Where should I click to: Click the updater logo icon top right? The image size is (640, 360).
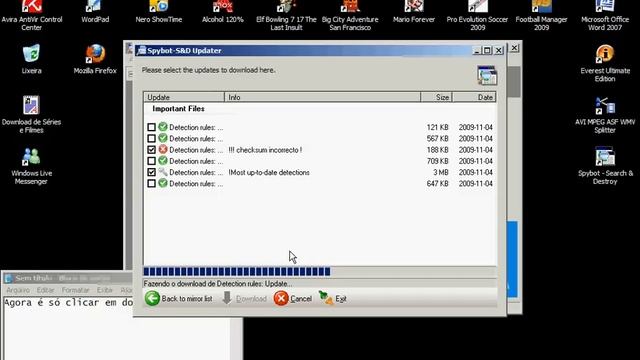click(487, 75)
